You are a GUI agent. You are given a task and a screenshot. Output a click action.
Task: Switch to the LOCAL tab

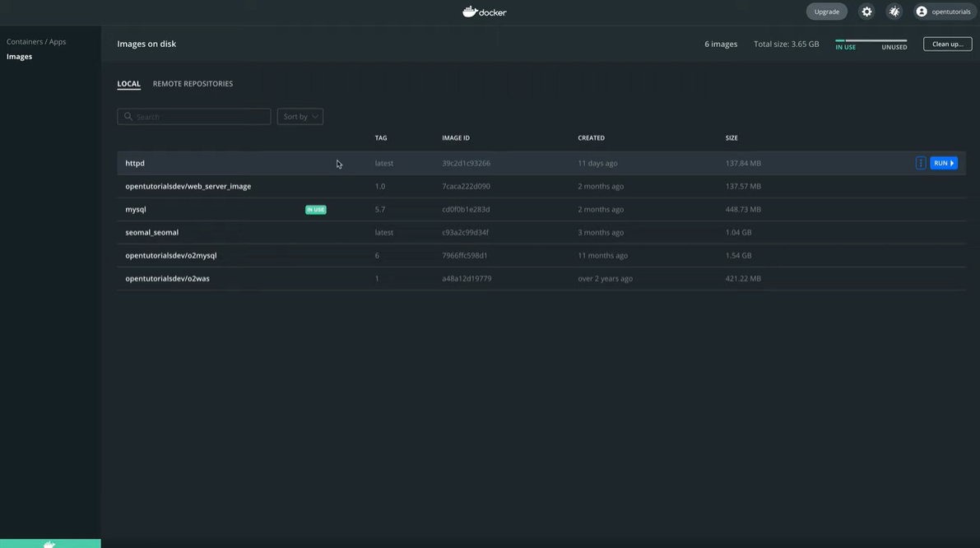[128, 84]
